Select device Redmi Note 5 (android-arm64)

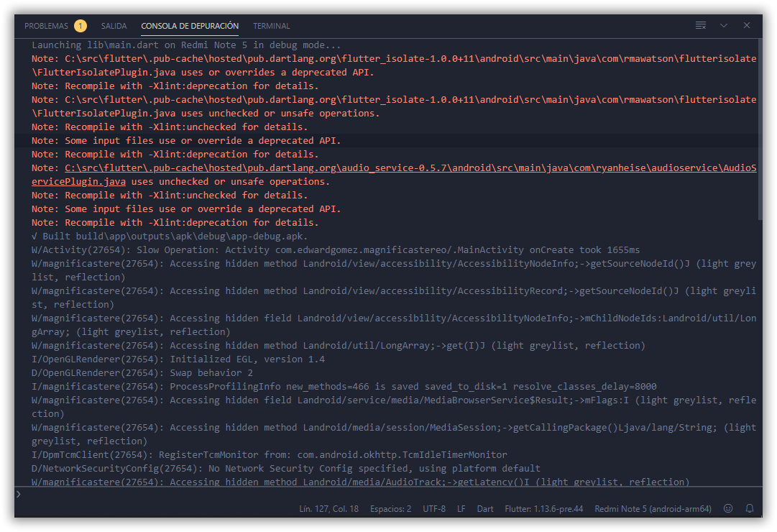tap(653, 509)
